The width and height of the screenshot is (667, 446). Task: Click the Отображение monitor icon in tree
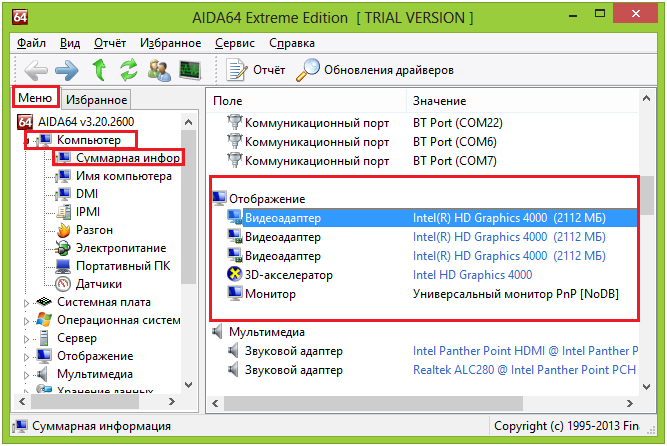[44, 356]
